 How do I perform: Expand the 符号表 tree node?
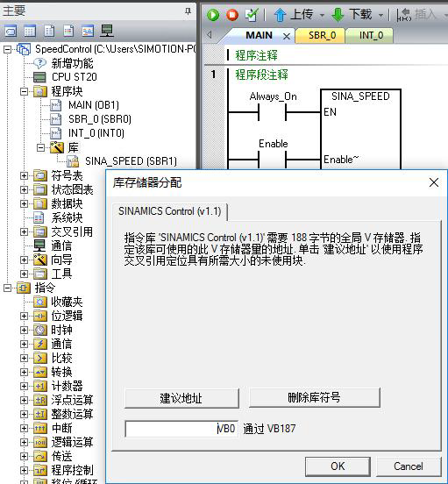pyautogui.click(x=24, y=175)
